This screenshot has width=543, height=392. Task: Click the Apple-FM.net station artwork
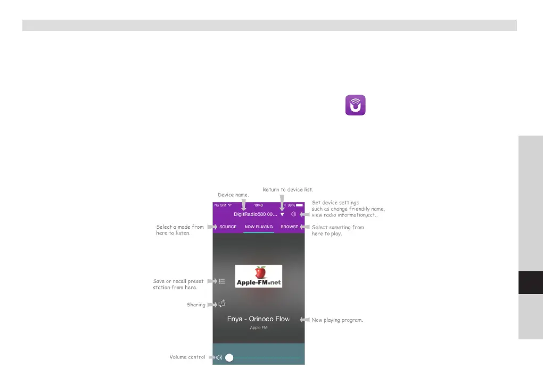259,276
